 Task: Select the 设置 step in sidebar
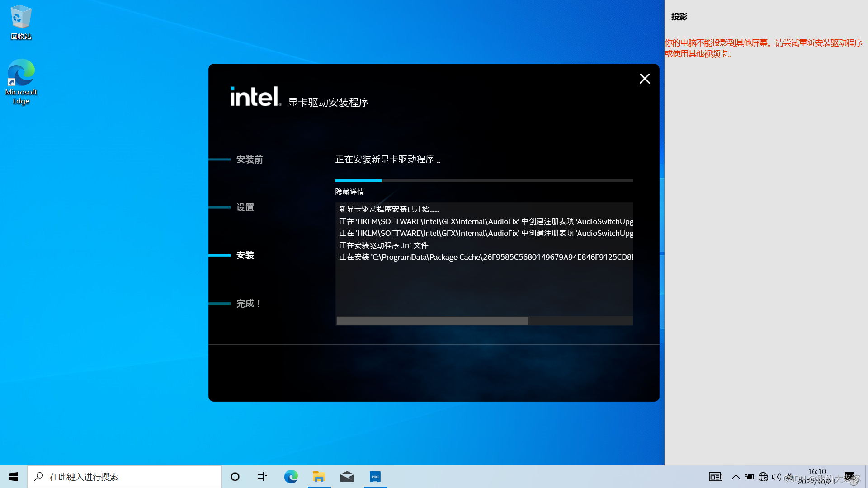click(x=245, y=207)
